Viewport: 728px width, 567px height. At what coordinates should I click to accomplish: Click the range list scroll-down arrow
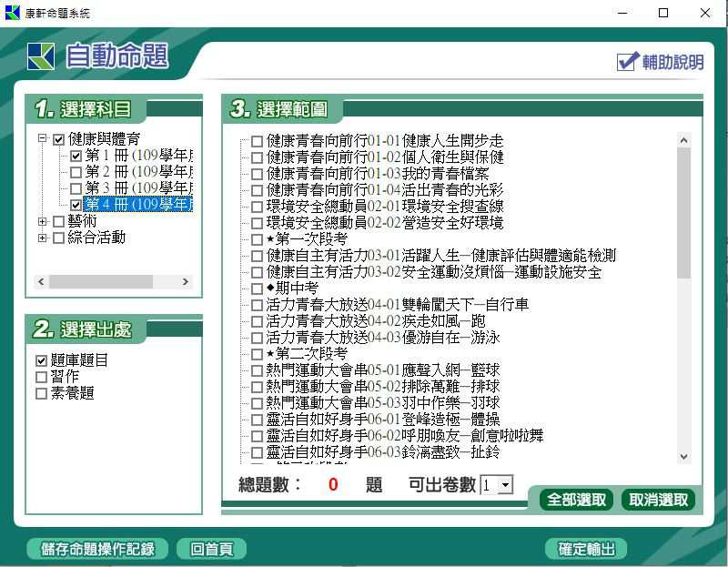[683, 457]
